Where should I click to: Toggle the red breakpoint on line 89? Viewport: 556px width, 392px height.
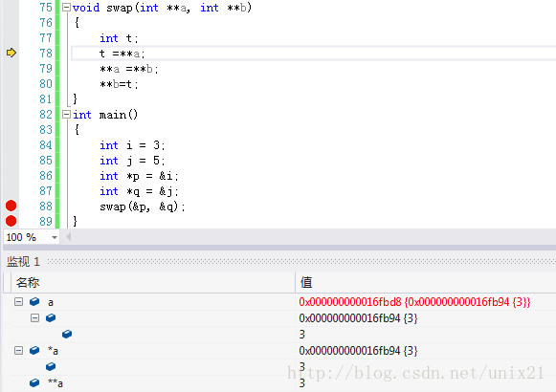[11, 221]
